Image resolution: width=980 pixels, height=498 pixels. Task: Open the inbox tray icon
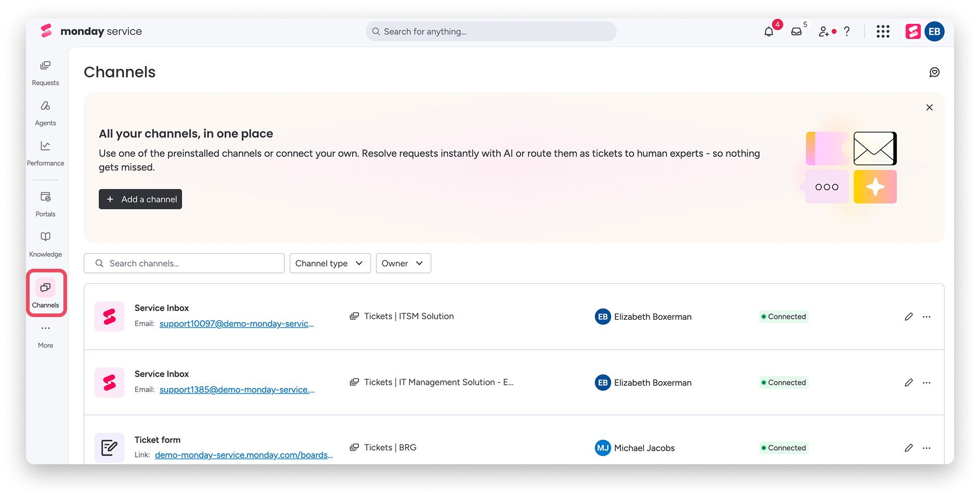point(796,32)
